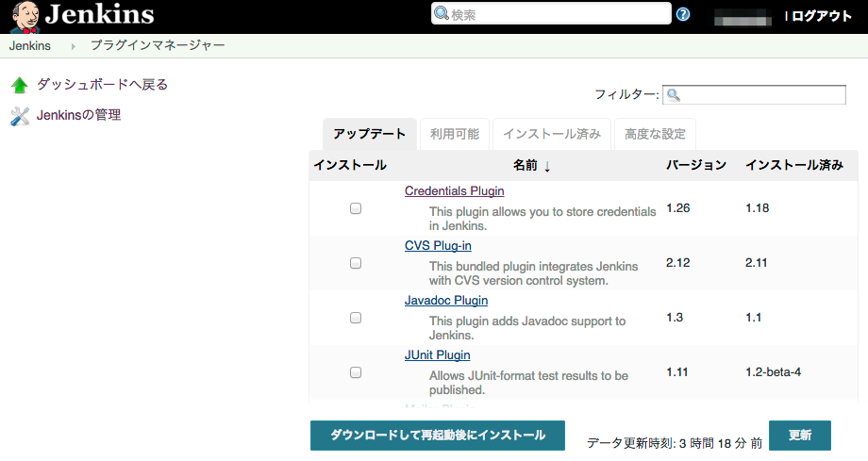This screenshot has width=868, height=461.
Task: Sort by the インストール済み column header
Action: 793,165
